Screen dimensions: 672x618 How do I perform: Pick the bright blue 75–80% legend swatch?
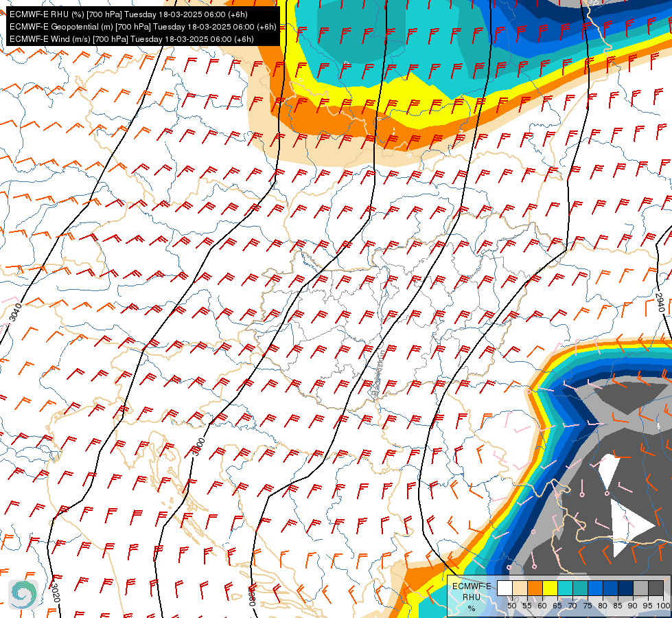point(595,588)
